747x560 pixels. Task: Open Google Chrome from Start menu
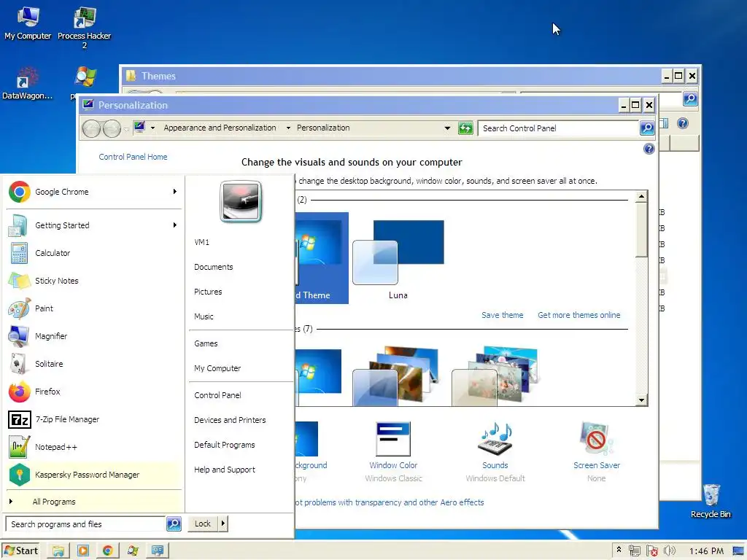(x=93, y=192)
